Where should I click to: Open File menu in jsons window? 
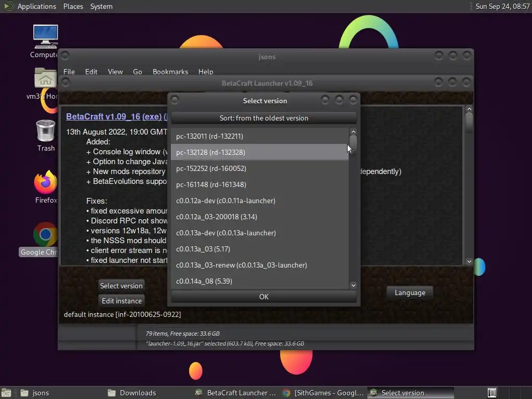[69, 72]
